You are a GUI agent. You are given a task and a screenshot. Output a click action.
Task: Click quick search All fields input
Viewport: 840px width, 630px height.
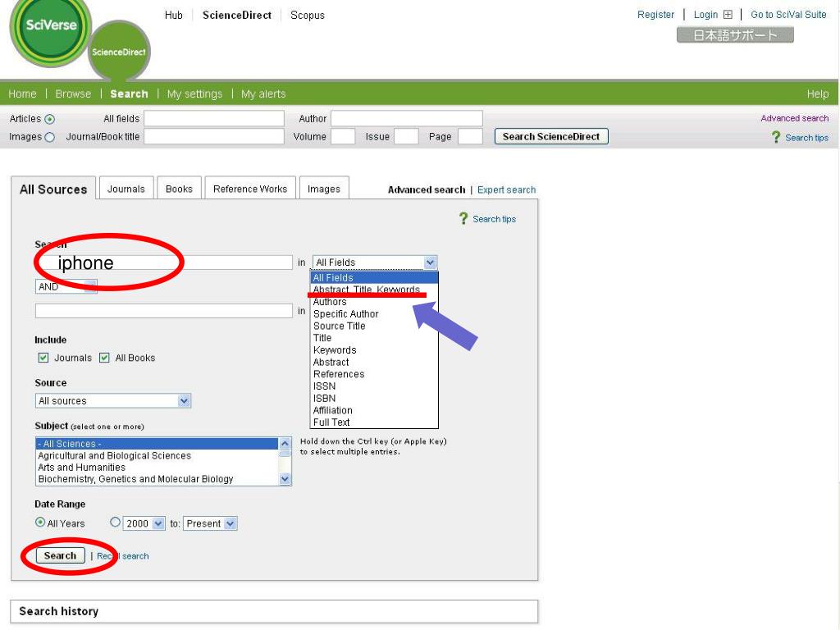tap(214, 118)
